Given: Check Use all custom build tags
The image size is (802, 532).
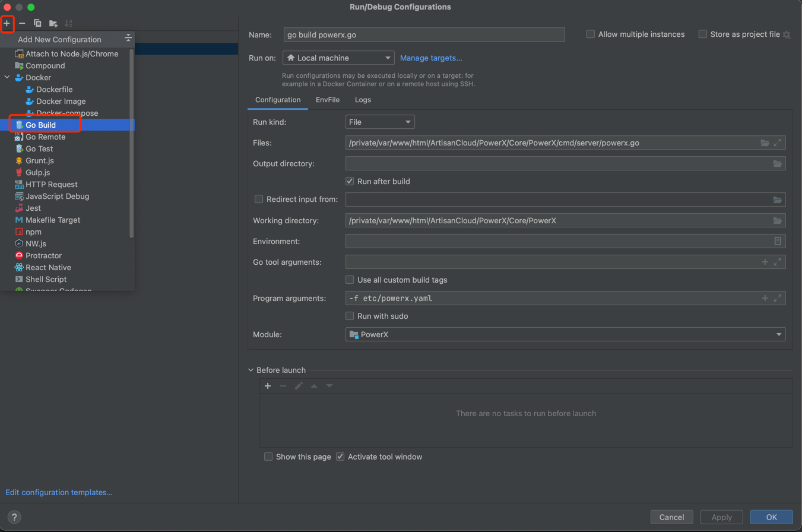Looking at the screenshot, I should coord(350,280).
